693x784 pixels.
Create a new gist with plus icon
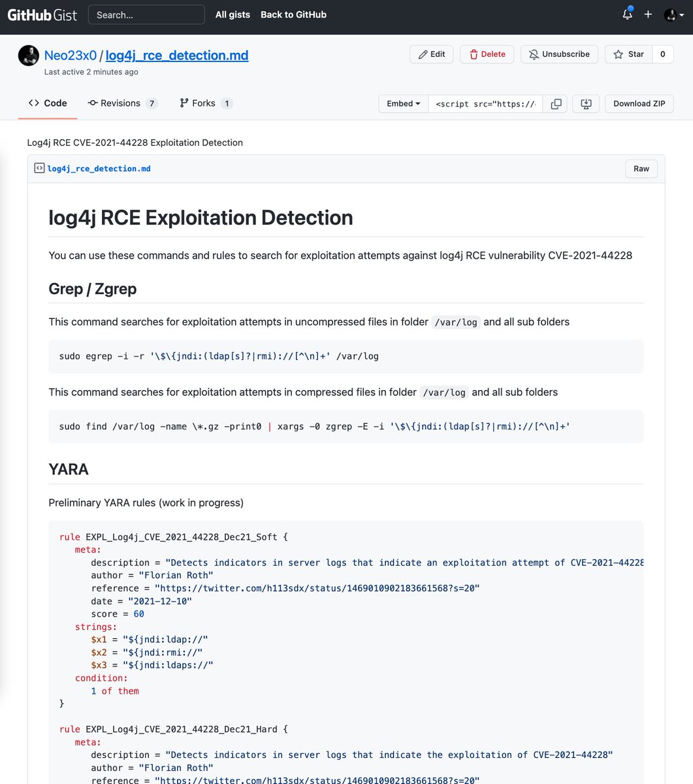tap(648, 14)
